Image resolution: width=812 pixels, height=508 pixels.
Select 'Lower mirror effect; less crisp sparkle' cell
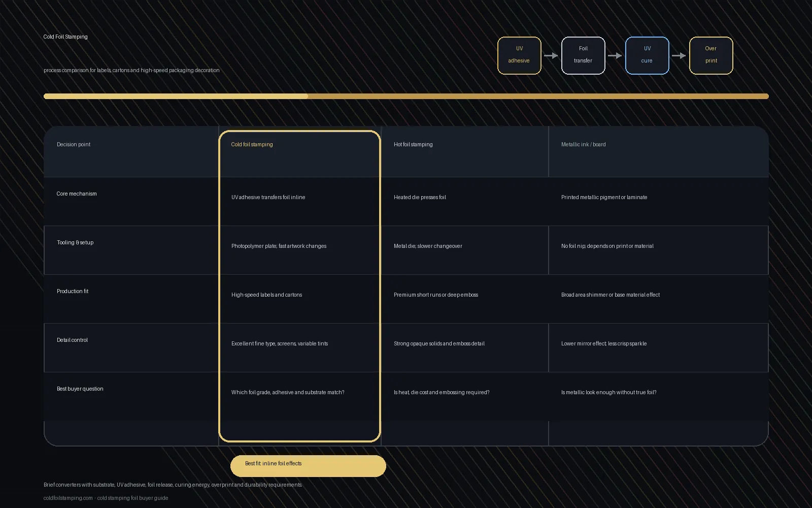[x=604, y=343]
